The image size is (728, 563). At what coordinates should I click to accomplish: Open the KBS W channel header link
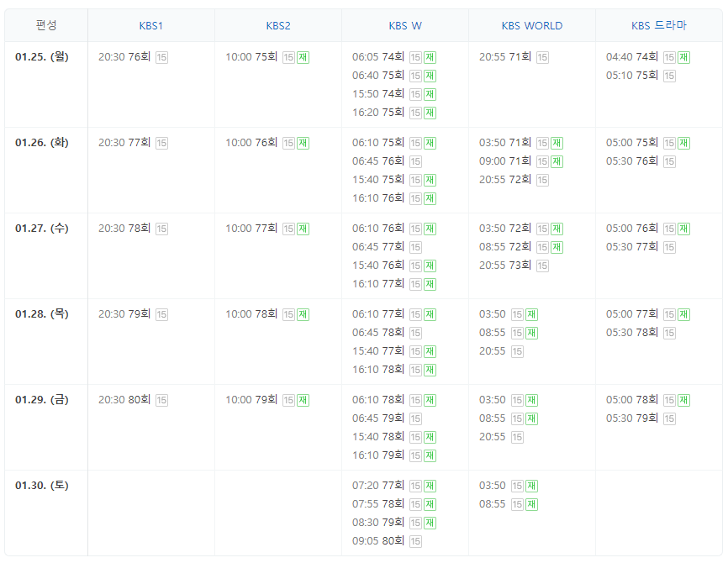click(x=405, y=26)
